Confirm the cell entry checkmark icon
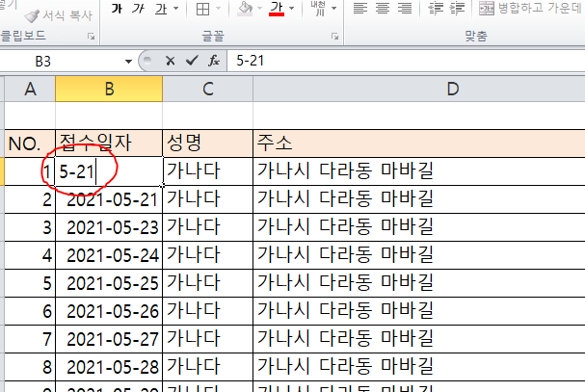Image resolution: width=585 pixels, height=392 pixels. (x=192, y=61)
